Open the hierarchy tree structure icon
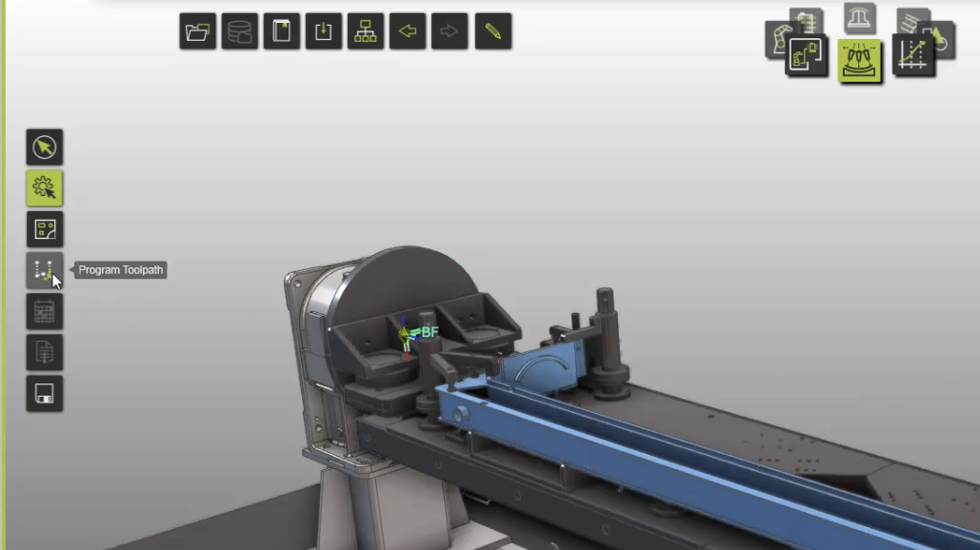This screenshot has height=550, width=980. coord(366,31)
